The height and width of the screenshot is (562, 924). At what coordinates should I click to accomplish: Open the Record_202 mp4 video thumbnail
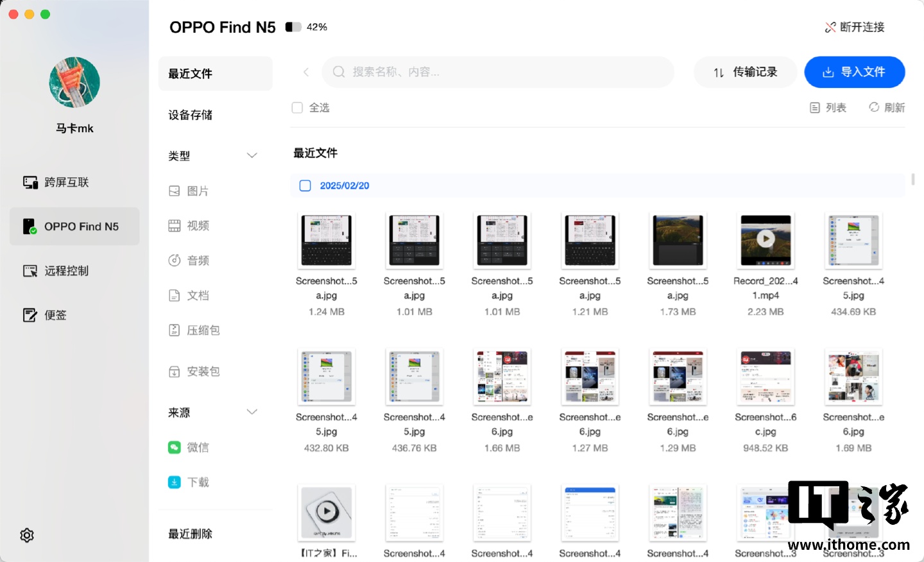click(x=766, y=240)
